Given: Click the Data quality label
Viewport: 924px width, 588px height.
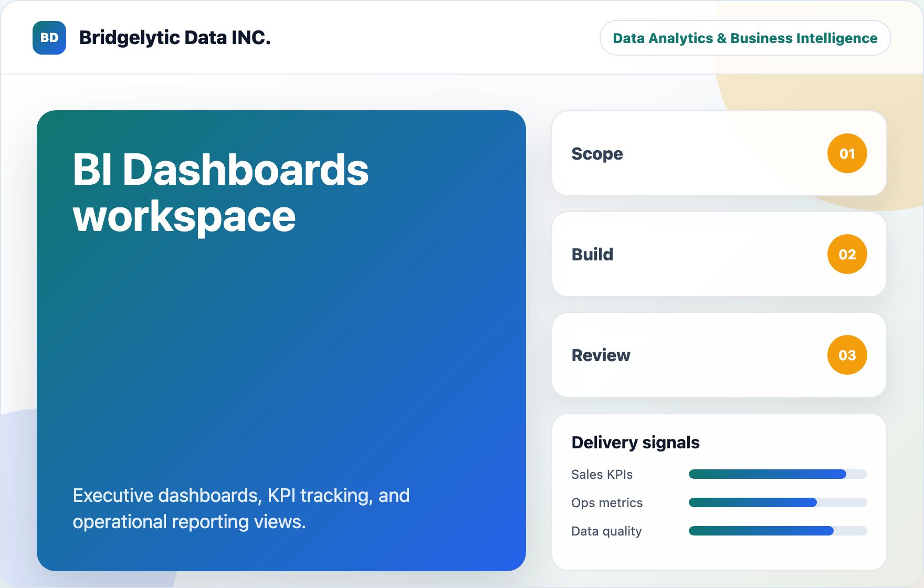Looking at the screenshot, I should tap(606, 531).
